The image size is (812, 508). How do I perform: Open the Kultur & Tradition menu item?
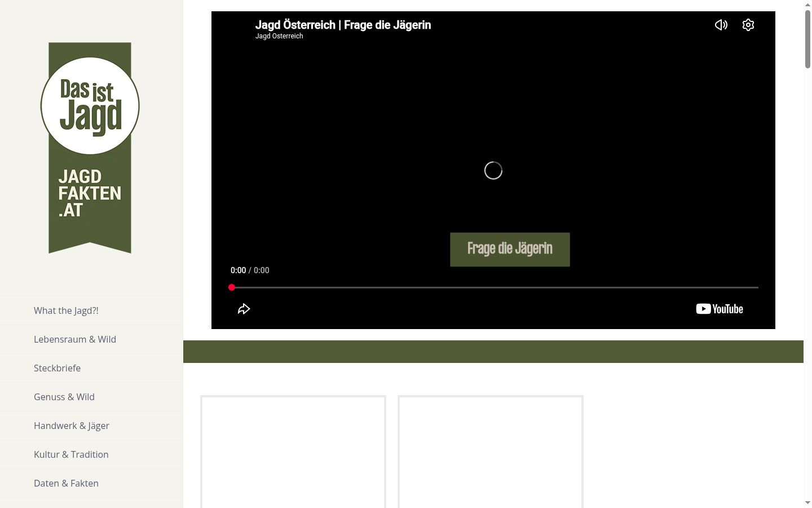click(x=71, y=454)
